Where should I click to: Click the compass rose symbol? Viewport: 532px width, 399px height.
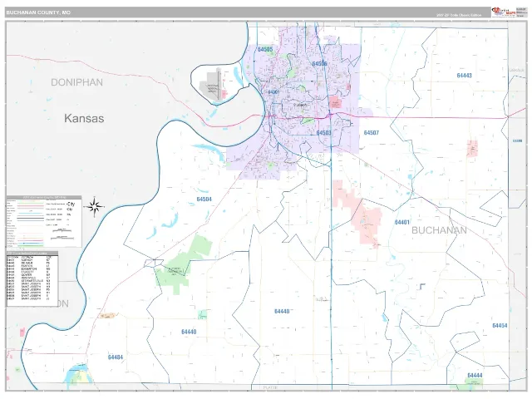(95, 206)
